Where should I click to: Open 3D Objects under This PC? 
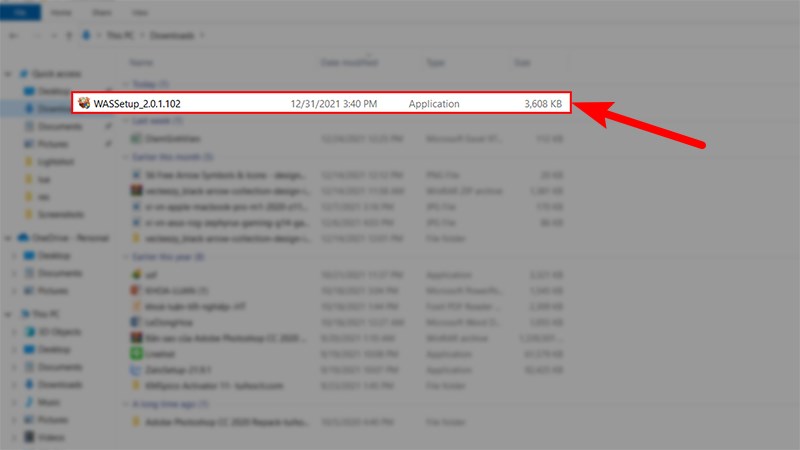pyautogui.click(x=60, y=332)
